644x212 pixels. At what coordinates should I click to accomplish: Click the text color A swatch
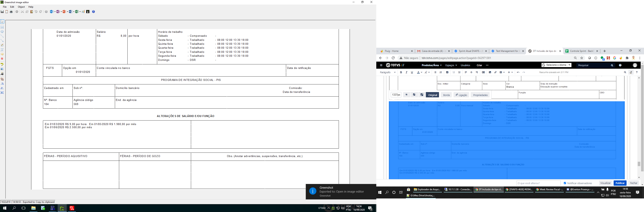418,72
